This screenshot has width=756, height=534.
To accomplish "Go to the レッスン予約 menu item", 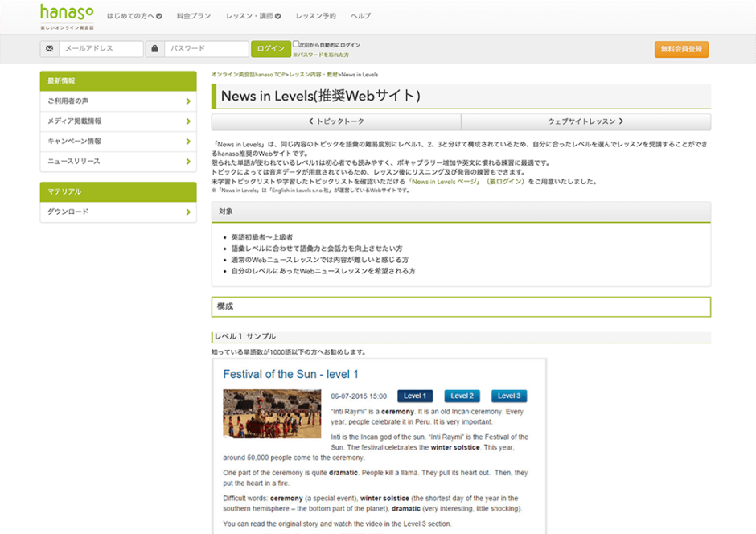I will tap(314, 15).
